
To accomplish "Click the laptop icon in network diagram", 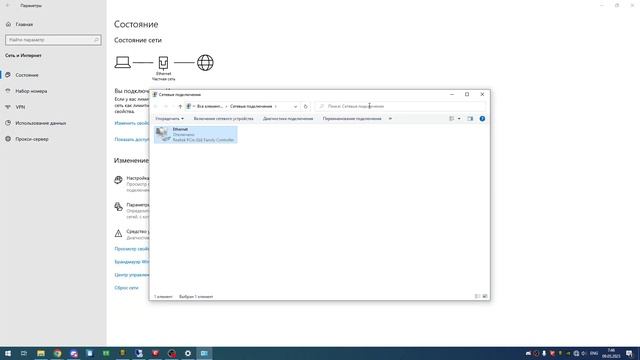I will [x=122, y=62].
